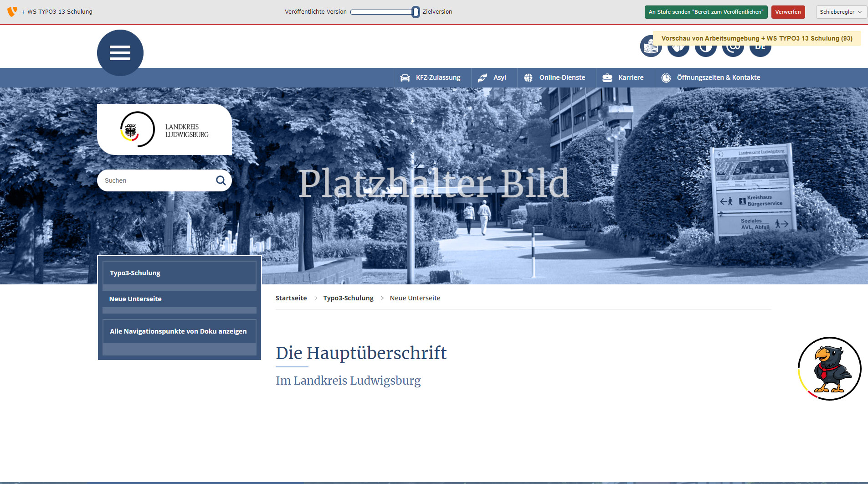Viewport: 868px width, 484px height.
Task: Click the workspace version slider handle
Action: 415,12
